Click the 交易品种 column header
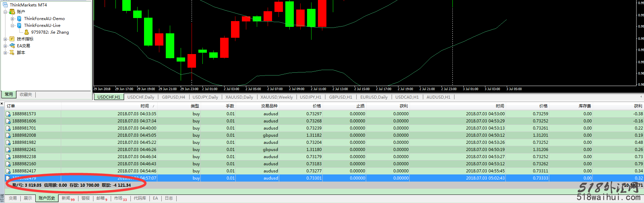 pos(269,106)
